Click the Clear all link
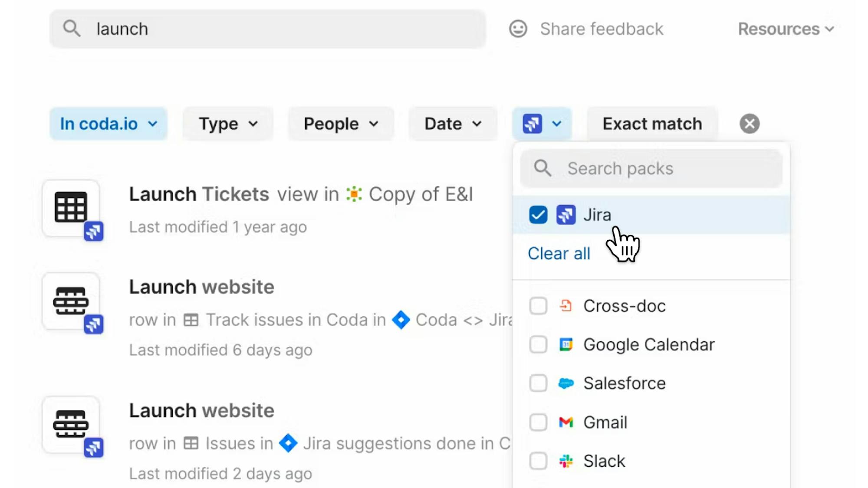 coord(559,253)
